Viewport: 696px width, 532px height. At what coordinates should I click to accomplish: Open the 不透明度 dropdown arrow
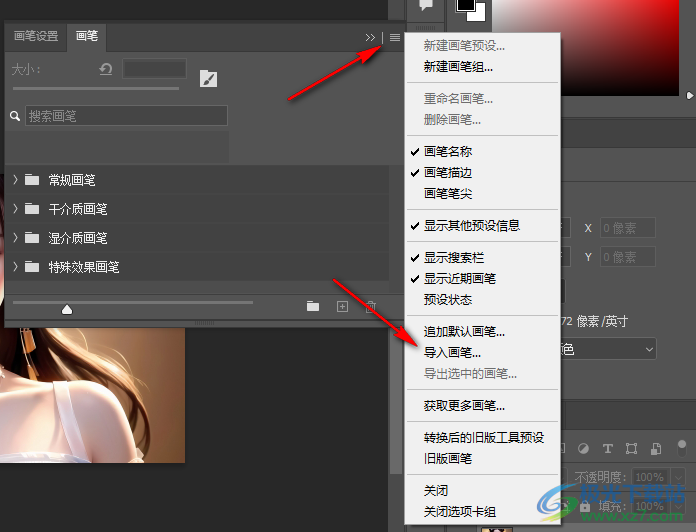(679, 477)
